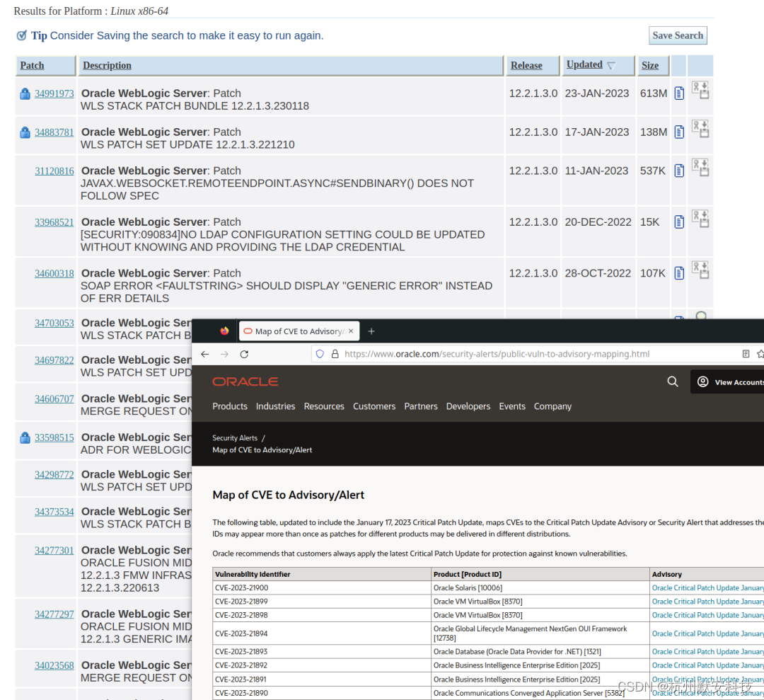Open advisory link for CVE-2023-21900 row
The width and height of the screenshot is (764, 700).
(x=707, y=588)
